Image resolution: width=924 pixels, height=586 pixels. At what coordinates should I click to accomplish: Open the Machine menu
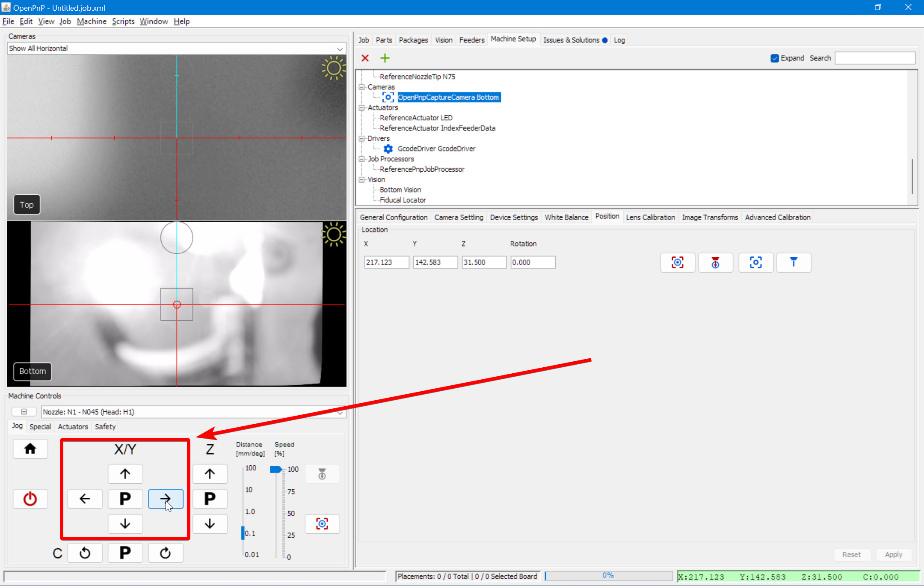pos(92,21)
